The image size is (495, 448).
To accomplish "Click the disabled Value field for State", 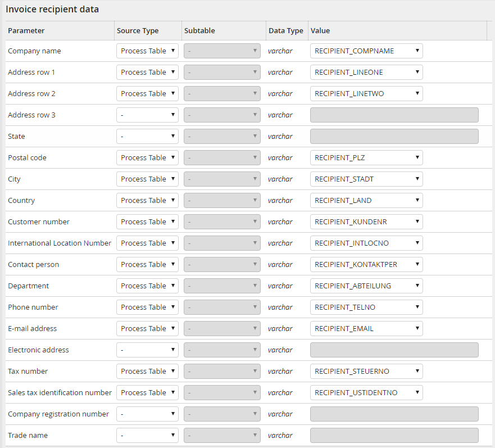I will pos(394,136).
